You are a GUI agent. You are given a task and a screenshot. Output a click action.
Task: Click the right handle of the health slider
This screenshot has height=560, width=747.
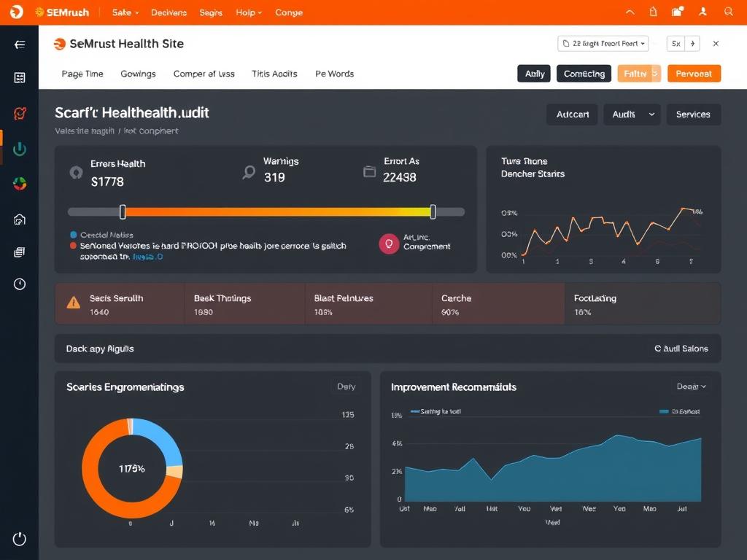click(433, 212)
